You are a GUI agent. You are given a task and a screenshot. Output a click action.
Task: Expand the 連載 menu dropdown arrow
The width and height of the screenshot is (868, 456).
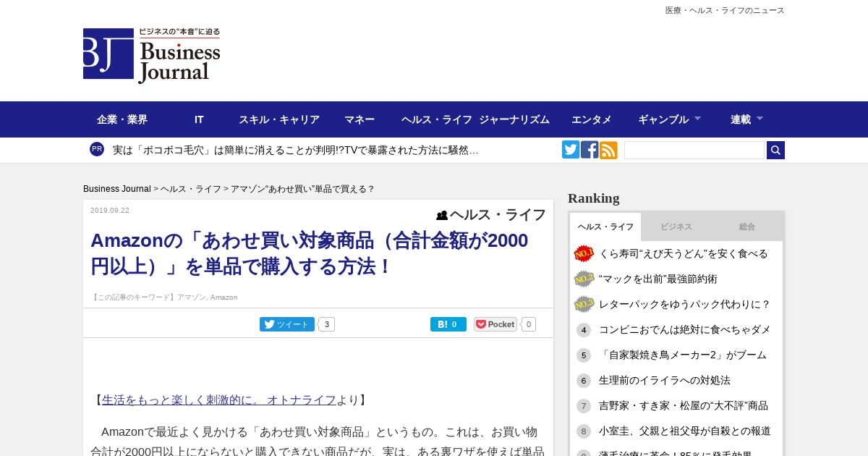click(x=759, y=118)
